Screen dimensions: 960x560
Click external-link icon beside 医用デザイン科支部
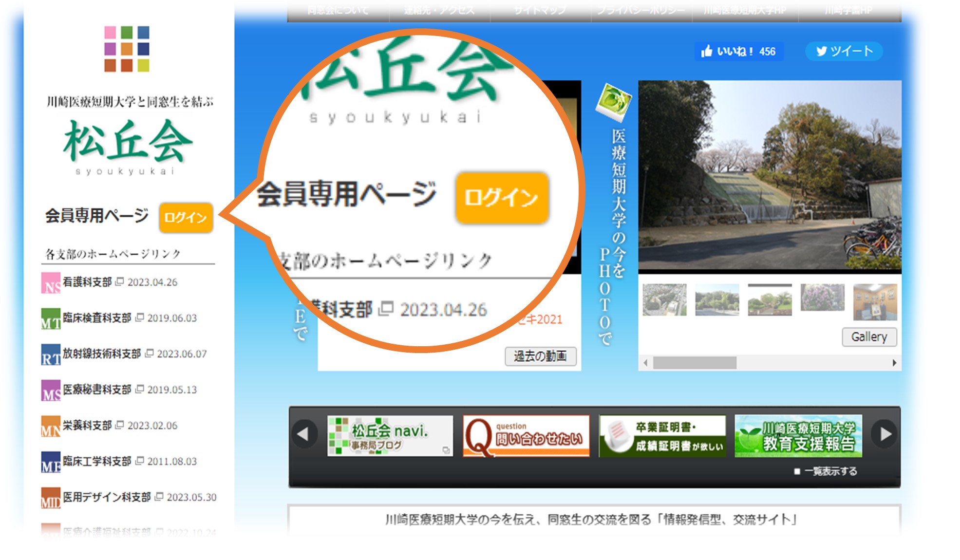(x=159, y=497)
